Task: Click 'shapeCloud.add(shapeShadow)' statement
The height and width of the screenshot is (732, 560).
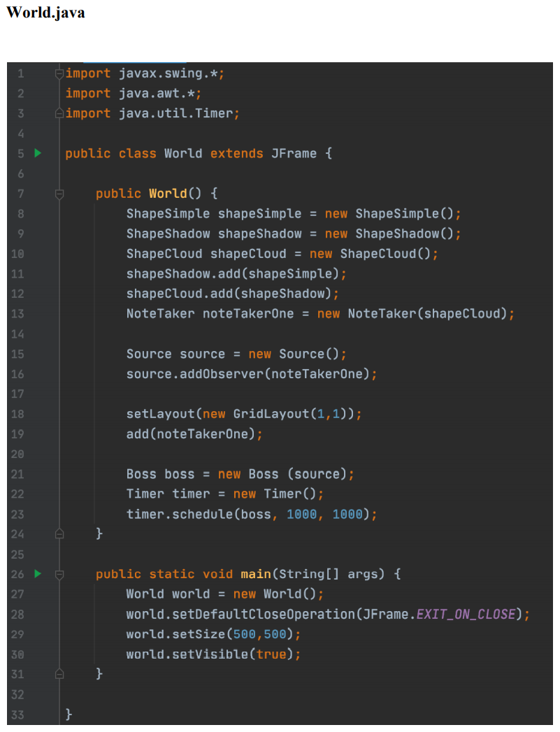Action: (229, 294)
